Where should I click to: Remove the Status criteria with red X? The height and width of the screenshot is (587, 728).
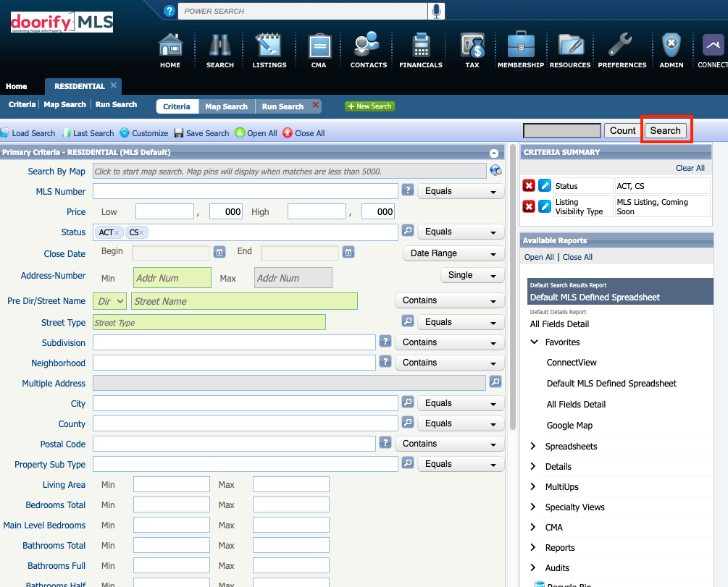coord(529,185)
